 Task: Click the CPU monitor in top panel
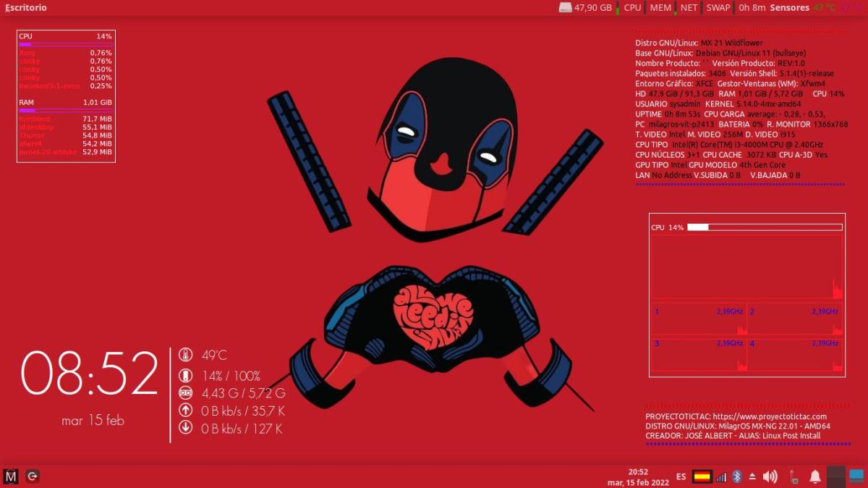[x=632, y=8]
